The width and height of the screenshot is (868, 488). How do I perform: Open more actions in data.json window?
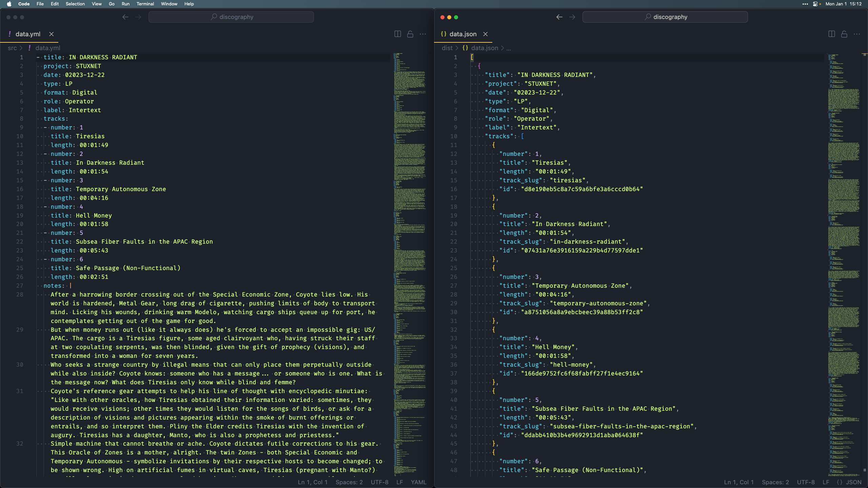coord(856,34)
